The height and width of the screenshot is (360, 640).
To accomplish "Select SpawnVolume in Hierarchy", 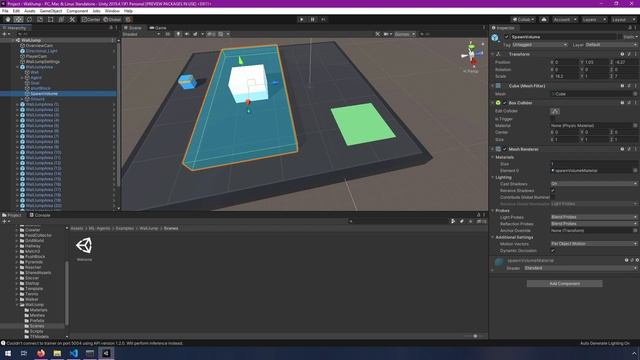I will (44, 93).
